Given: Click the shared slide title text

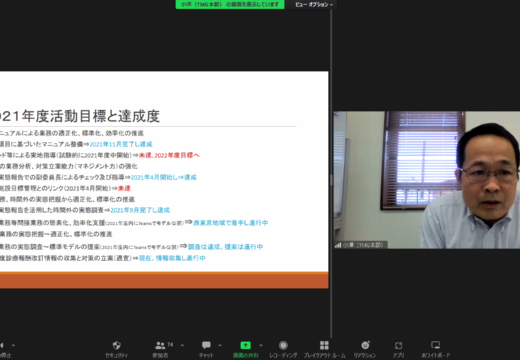Looking at the screenshot, I should [x=79, y=116].
